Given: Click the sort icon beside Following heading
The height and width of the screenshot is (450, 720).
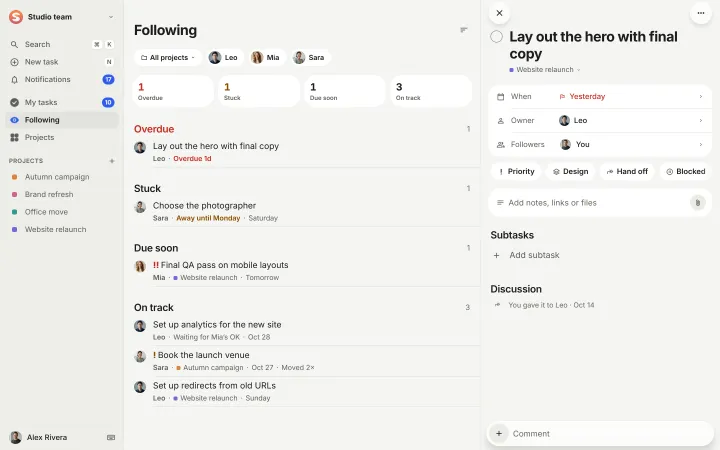Looking at the screenshot, I should point(464,30).
